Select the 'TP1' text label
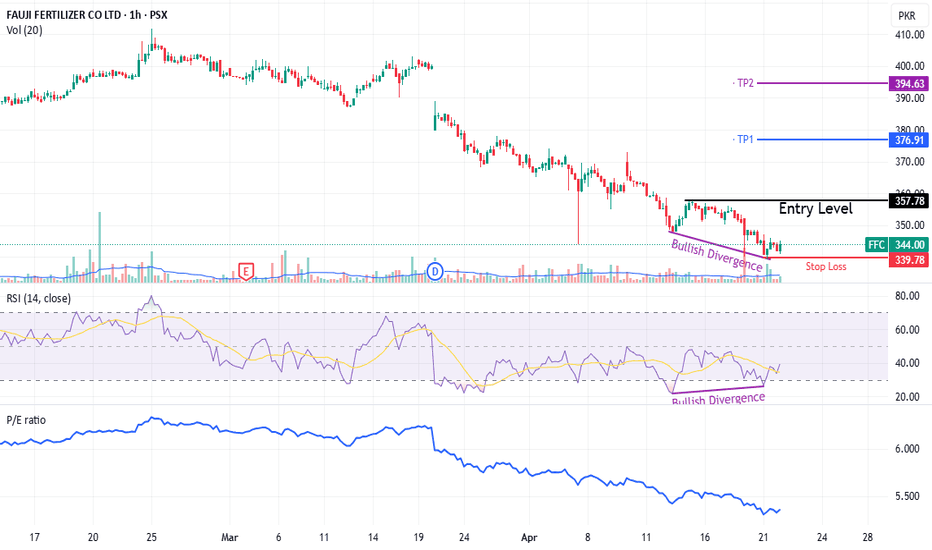The image size is (932, 550). click(x=745, y=140)
